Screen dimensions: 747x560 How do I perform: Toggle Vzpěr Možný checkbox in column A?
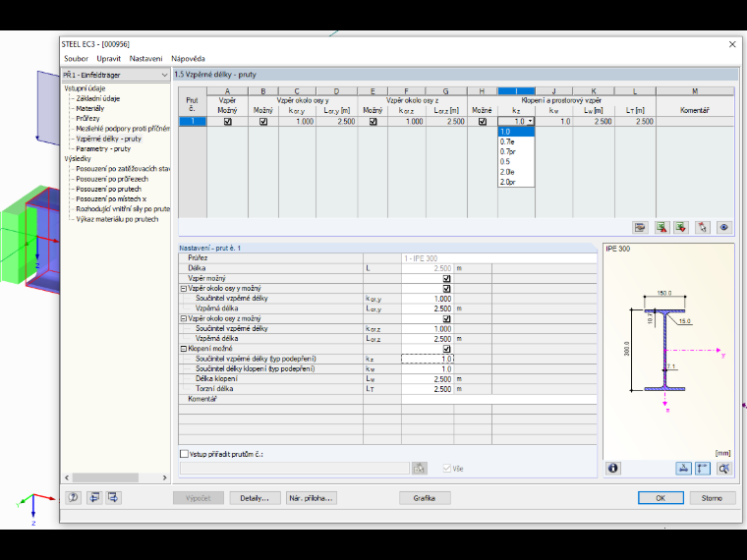(228, 122)
